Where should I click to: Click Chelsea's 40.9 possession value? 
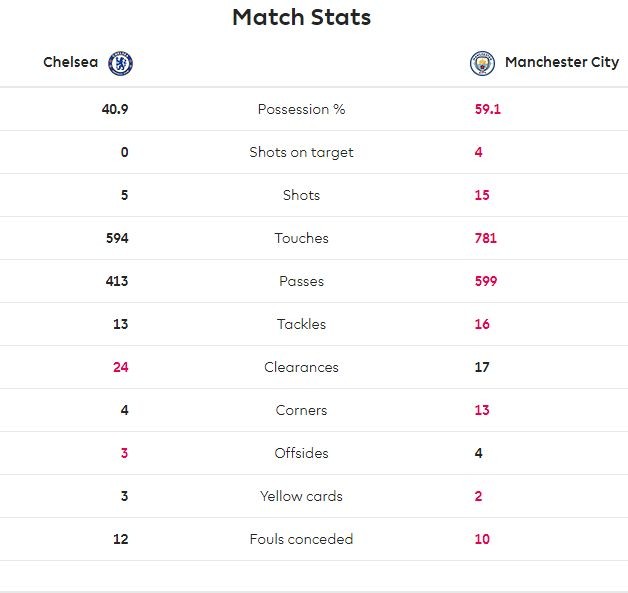[115, 109]
